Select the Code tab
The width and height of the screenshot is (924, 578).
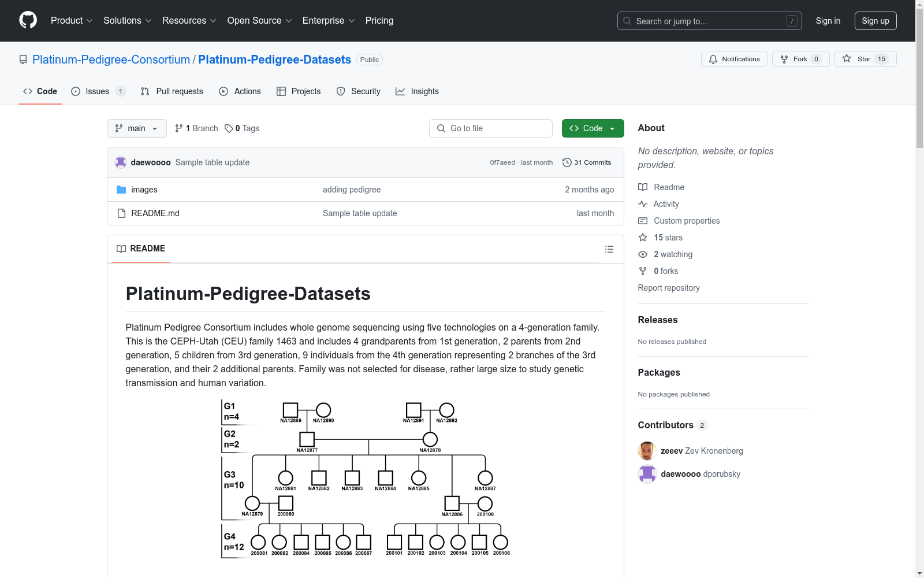40,91
